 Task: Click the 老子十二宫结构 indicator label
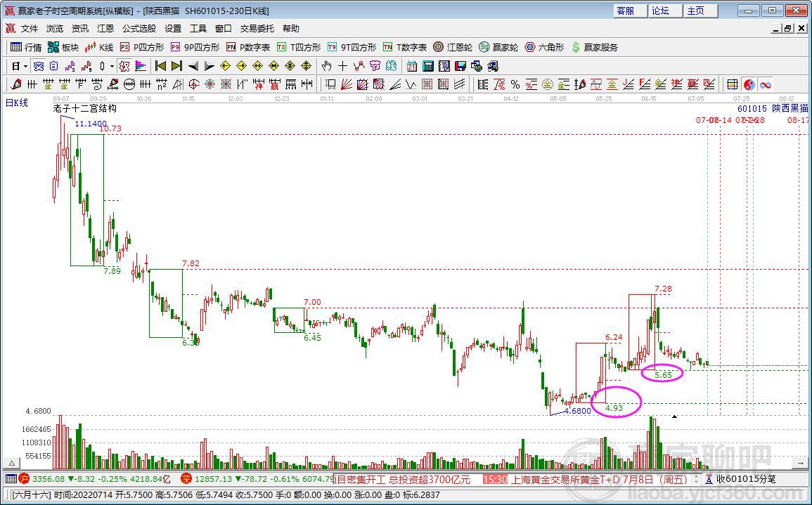[85, 109]
